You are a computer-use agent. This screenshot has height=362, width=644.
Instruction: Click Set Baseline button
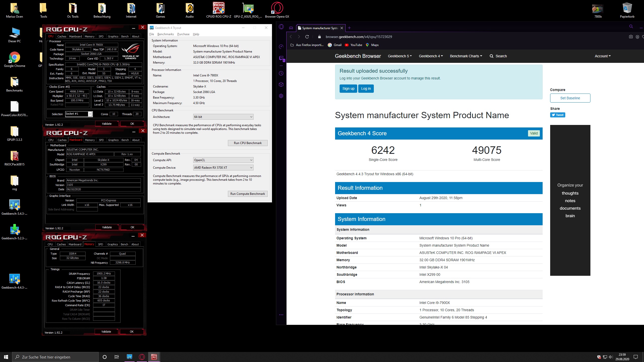pyautogui.click(x=570, y=98)
